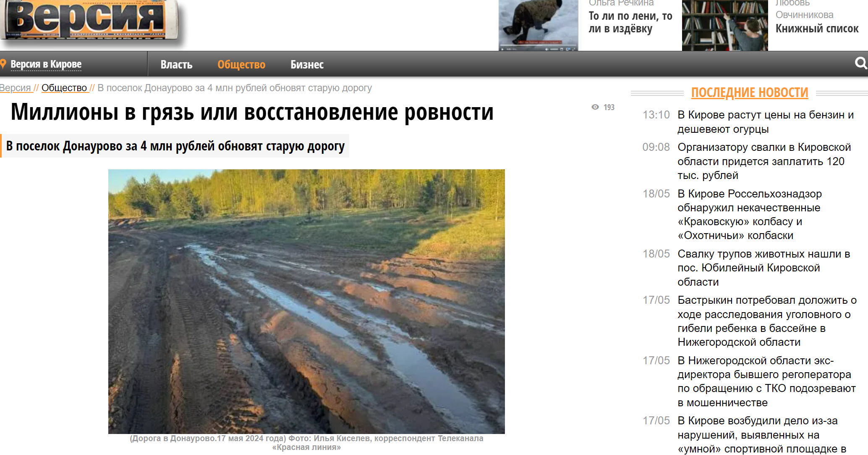Image resolution: width=868 pixels, height=455 pixels.
Task: Open Нижегородская ex-director fraud news
Action: pyautogui.click(x=766, y=381)
